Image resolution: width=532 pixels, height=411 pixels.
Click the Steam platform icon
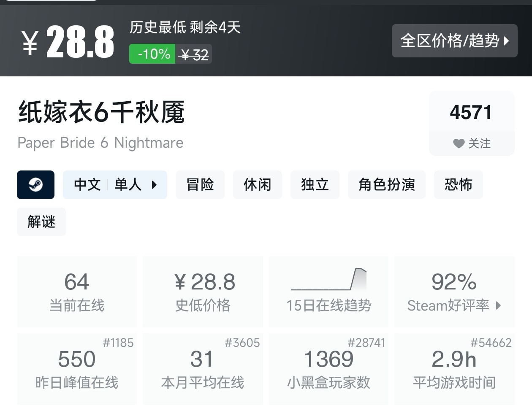[35, 185]
